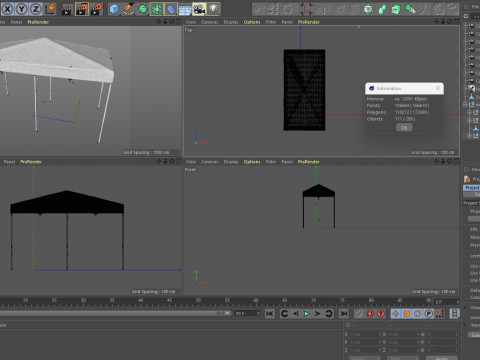Click frame 50 on the timeline ruler
This screenshot has height=360, width=480.
click(x=198, y=300)
